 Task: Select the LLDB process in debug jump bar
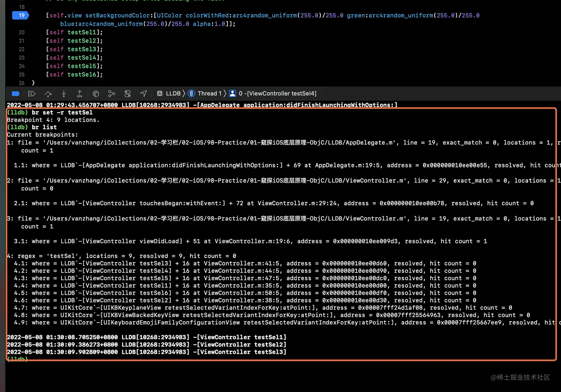[169, 94]
